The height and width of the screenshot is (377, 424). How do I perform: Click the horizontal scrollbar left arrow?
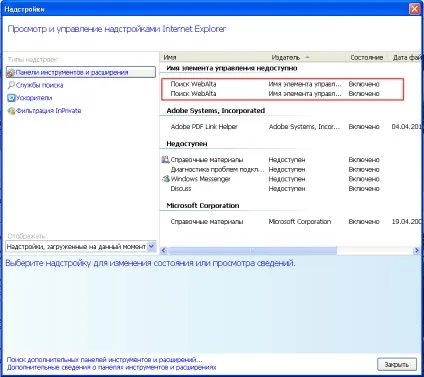coord(164,250)
